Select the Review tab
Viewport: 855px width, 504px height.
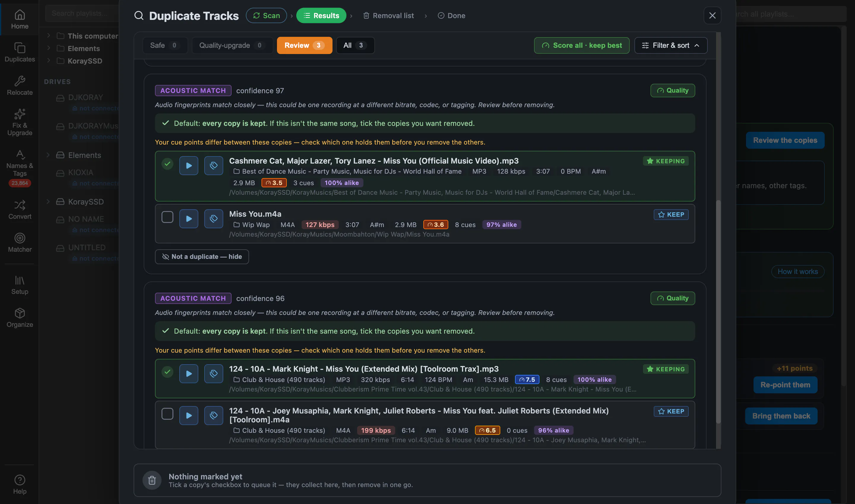[x=304, y=45]
